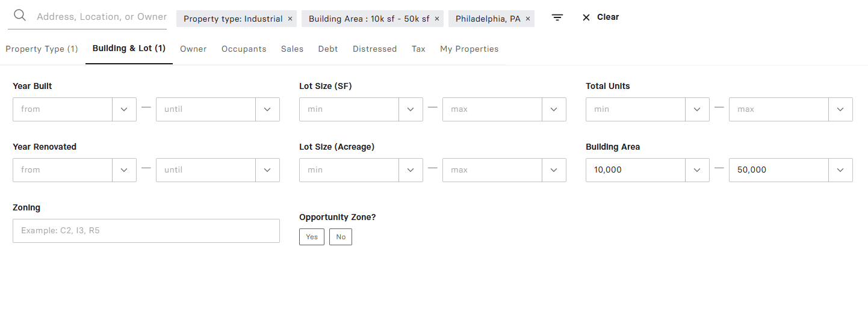Expand the Lot Size (Acreage) min dropdown
Viewport: 868px width, 312px height.
point(411,170)
